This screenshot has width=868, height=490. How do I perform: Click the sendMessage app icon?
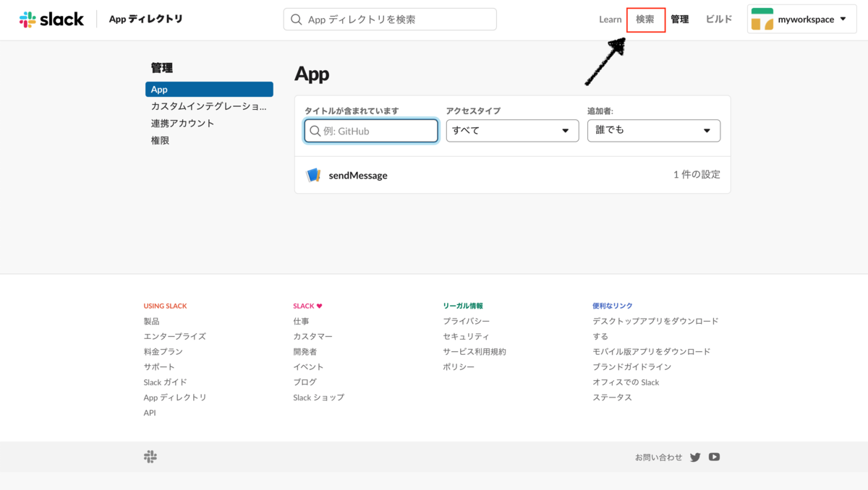[x=313, y=175]
